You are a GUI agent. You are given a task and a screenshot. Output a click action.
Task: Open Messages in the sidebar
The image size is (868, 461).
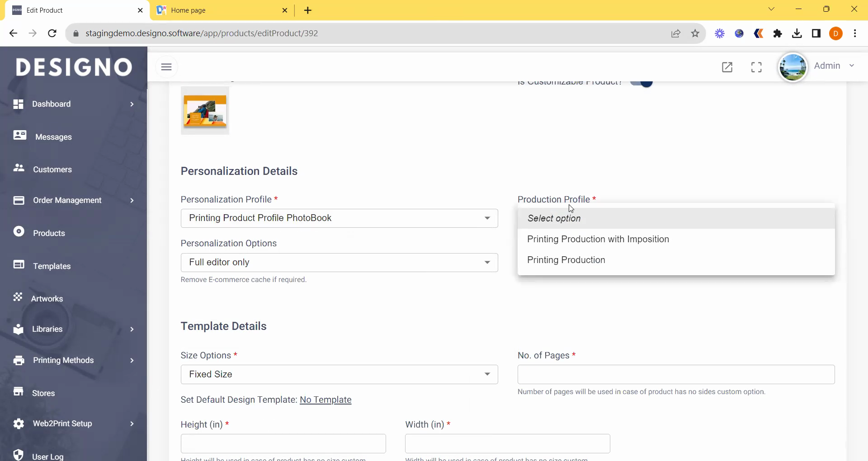click(x=53, y=137)
